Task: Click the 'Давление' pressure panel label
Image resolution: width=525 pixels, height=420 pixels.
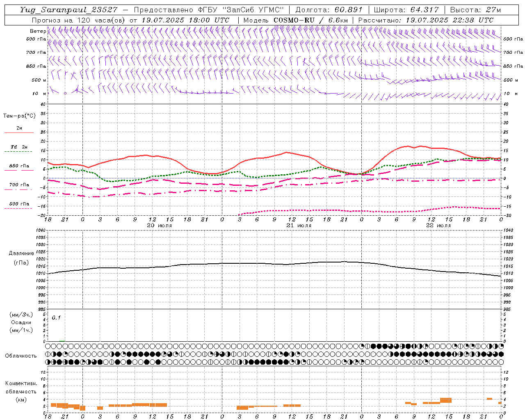Action: point(21,253)
